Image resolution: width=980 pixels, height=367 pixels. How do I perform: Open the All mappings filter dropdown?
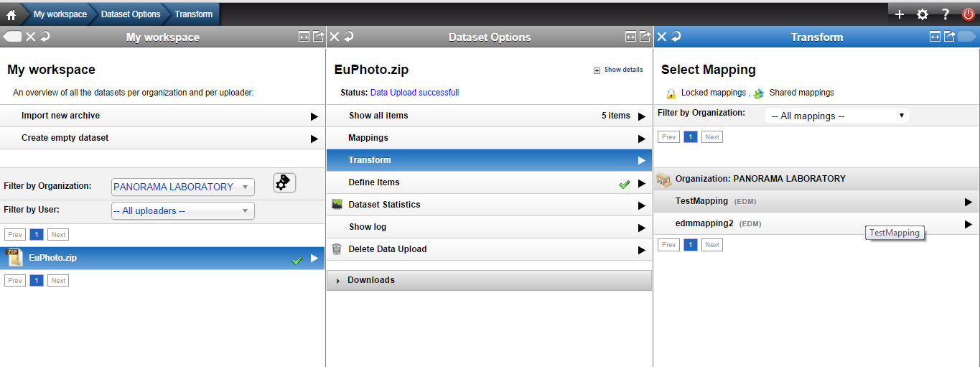[x=837, y=116]
